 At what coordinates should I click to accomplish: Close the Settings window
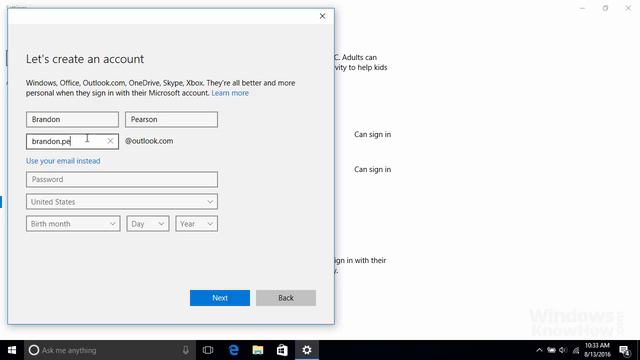[628, 8]
